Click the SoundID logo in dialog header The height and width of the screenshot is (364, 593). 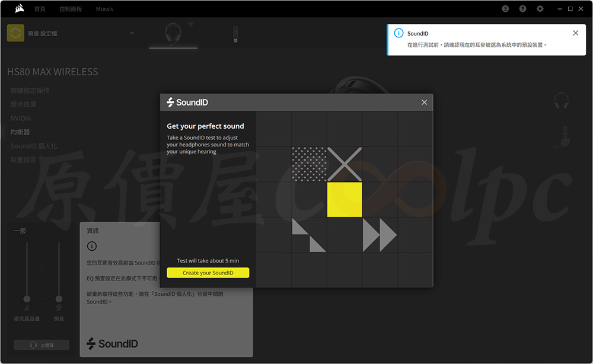pyautogui.click(x=187, y=103)
